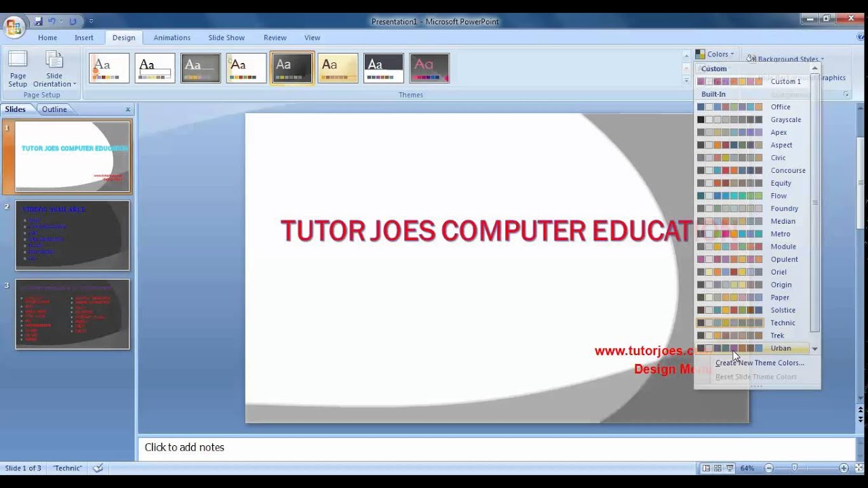Image resolution: width=868 pixels, height=488 pixels.
Task: Select the Trek color scheme
Action: [x=753, y=335]
